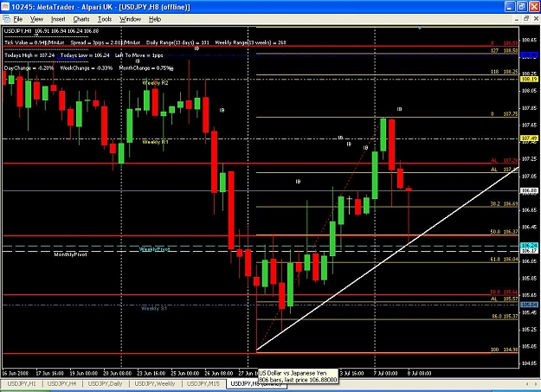
Task: Minimize the inner chart window
Action: (x=517, y=19)
